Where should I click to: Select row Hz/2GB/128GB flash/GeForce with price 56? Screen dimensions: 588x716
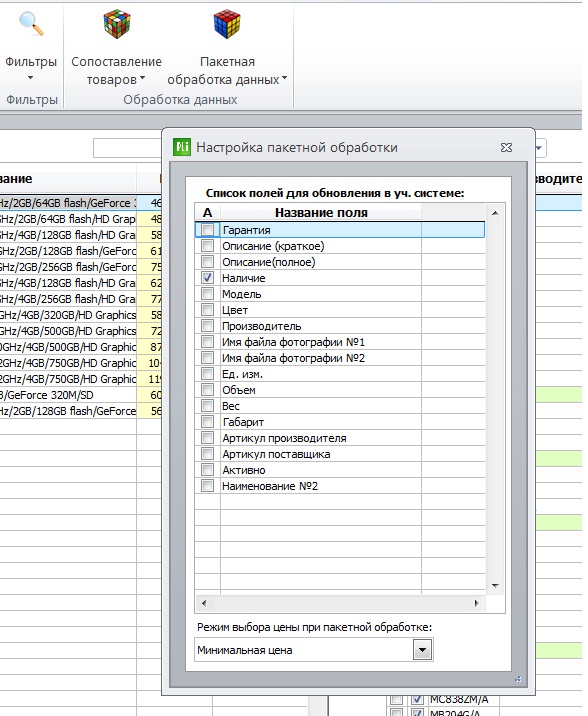tap(80, 411)
